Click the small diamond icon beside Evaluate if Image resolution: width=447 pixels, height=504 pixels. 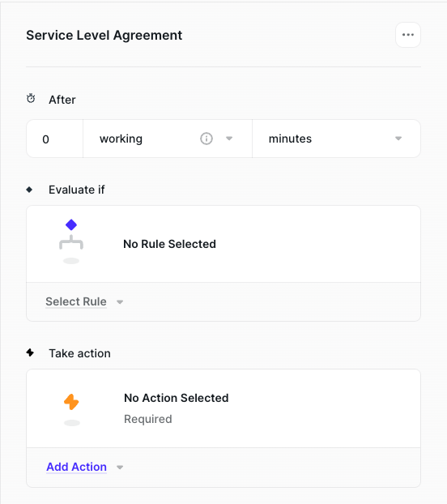29,190
